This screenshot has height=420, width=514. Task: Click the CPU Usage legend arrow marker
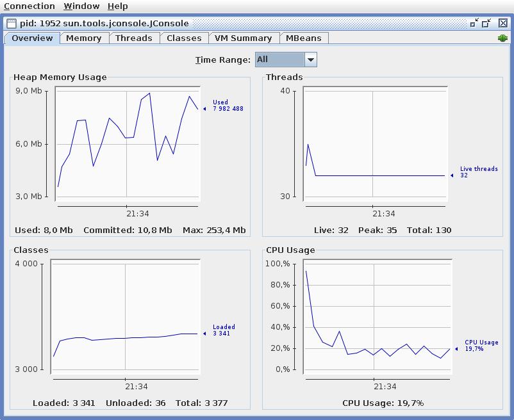(x=456, y=349)
